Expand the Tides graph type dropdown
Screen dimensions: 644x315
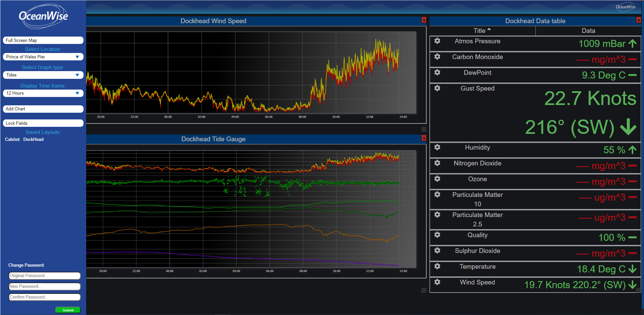pos(43,75)
